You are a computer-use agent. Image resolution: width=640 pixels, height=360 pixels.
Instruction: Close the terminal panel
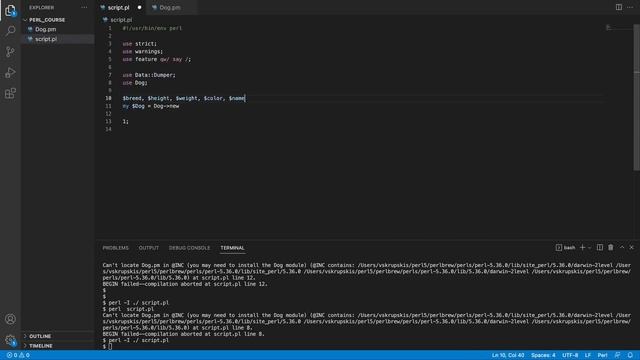click(x=631, y=248)
